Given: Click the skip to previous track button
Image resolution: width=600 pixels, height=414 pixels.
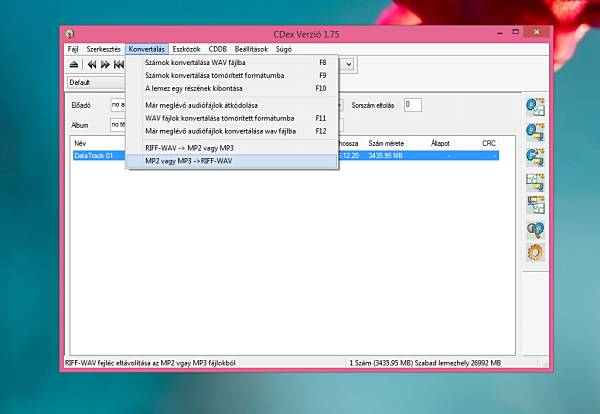Looking at the screenshot, I should (x=119, y=65).
